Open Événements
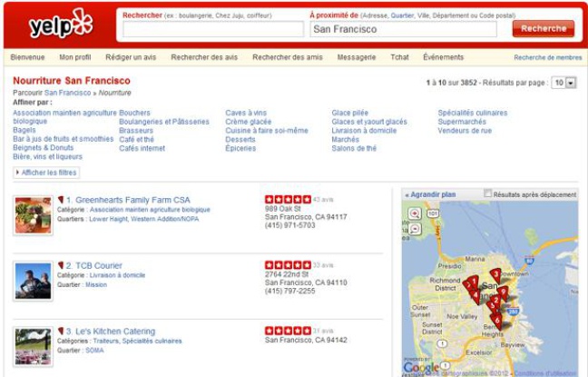 coord(443,57)
